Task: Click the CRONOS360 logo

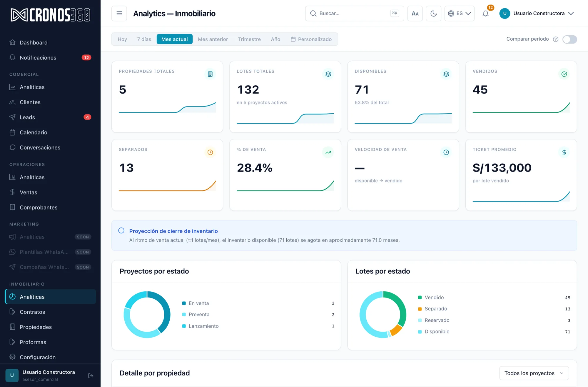Action: [50, 15]
